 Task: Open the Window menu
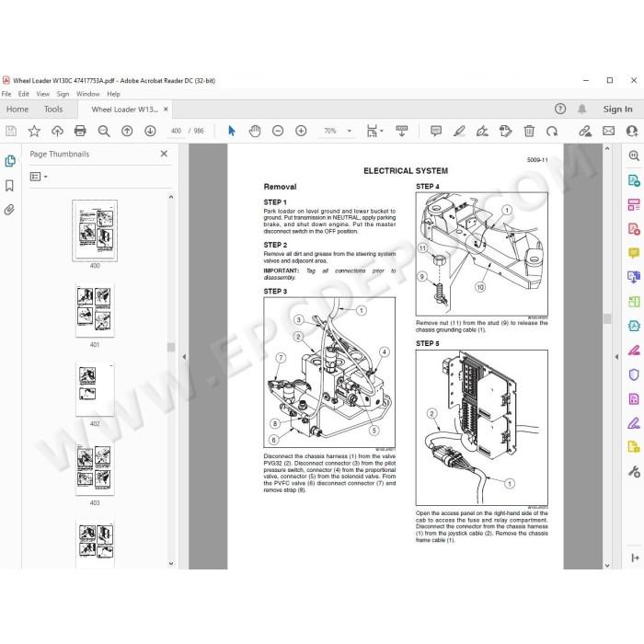[88, 94]
